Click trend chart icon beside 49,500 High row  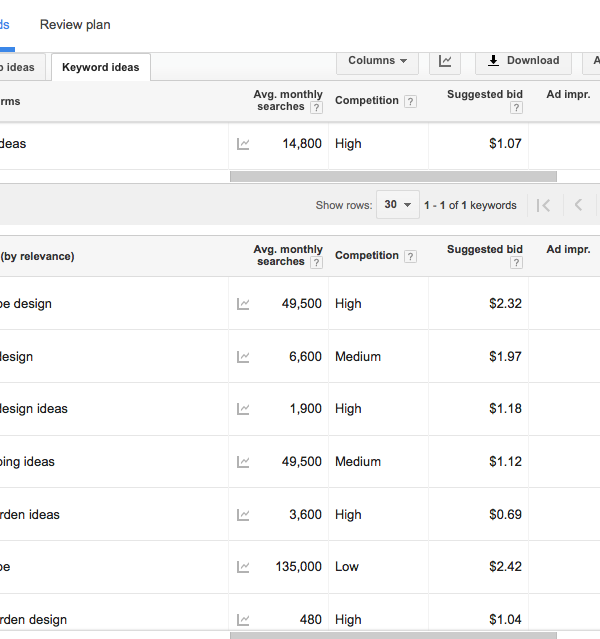pos(243,304)
